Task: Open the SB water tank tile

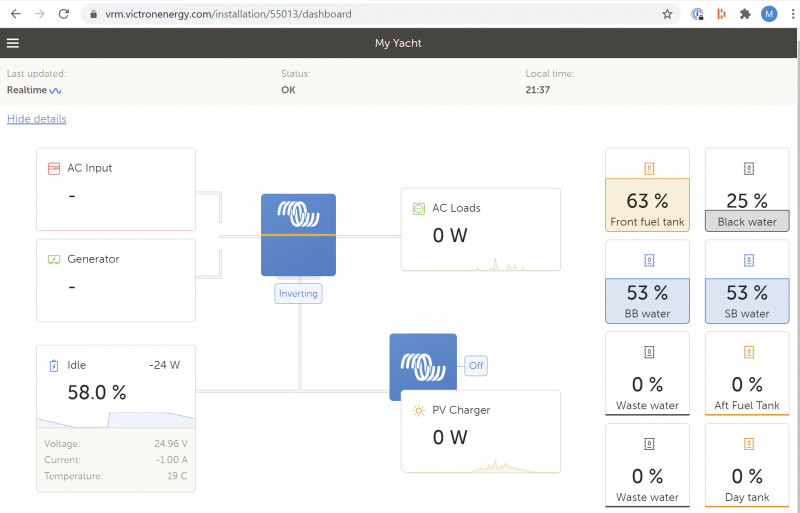Action: tap(747, 281)
